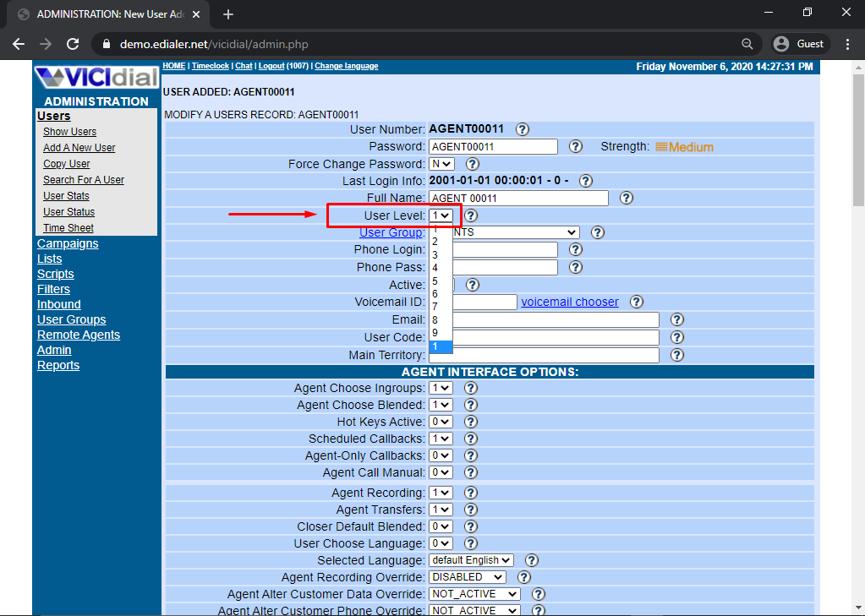This screenshot has width=865, height=616.
Task: Click into the Password field
Action: 493,147
